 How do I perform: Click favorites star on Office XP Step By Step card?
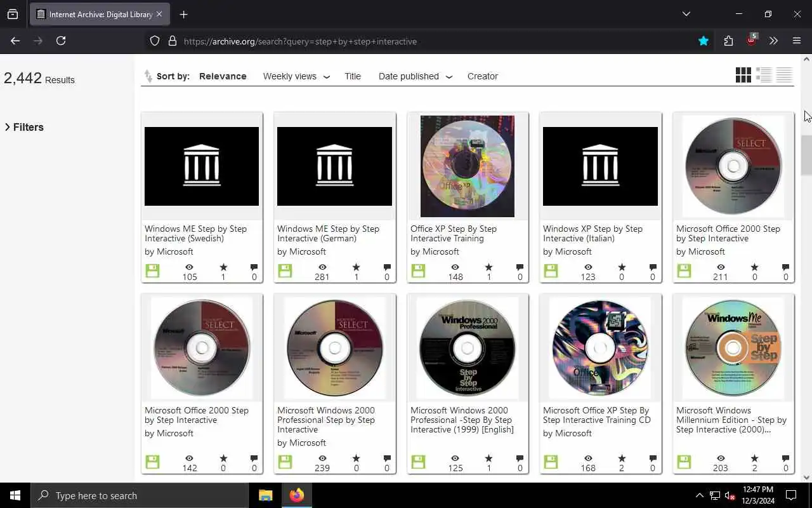tap(488, 267)
